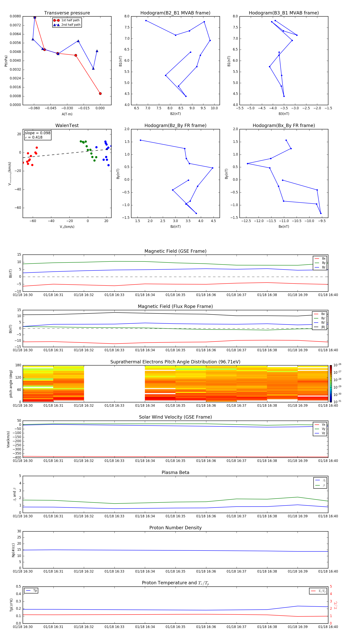Click the 'Tp(10^6K)' y-axis label

(x=11, y=605)
